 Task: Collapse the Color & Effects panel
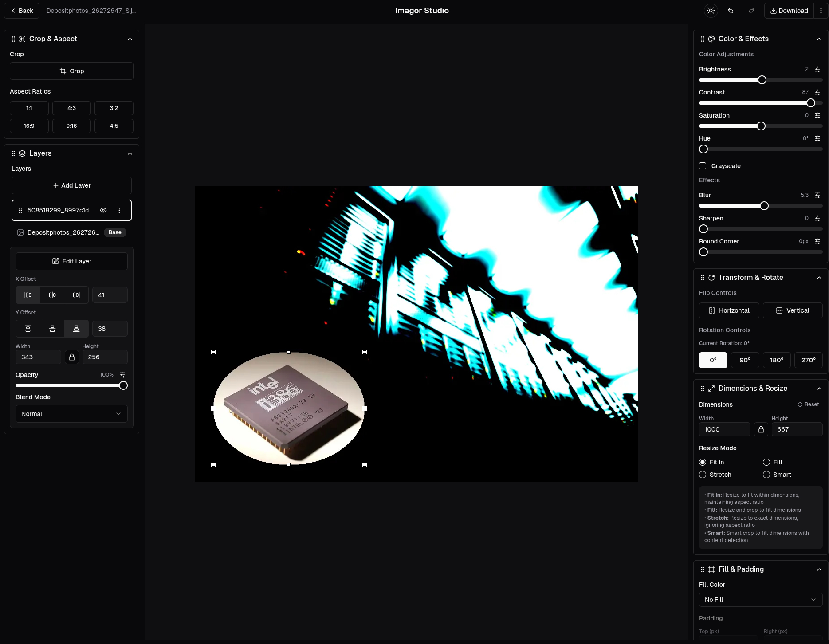pyautogui.click(x=819, y=39)
